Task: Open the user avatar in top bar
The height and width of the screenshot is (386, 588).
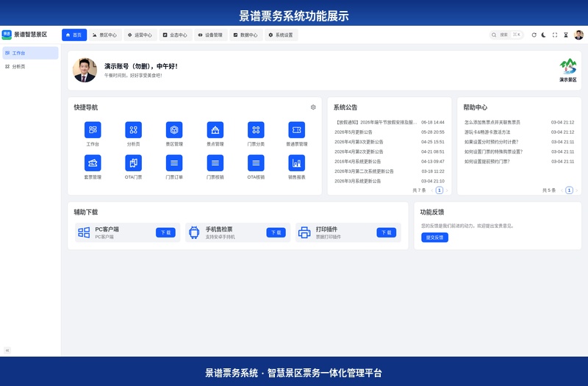Action: pos(579,35)
